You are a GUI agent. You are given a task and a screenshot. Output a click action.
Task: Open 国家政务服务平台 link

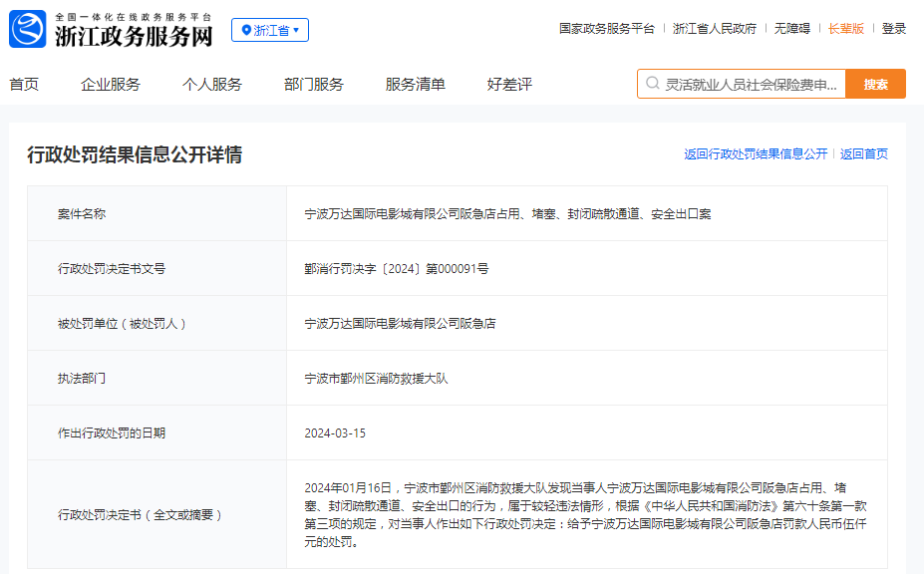point(607,28)
